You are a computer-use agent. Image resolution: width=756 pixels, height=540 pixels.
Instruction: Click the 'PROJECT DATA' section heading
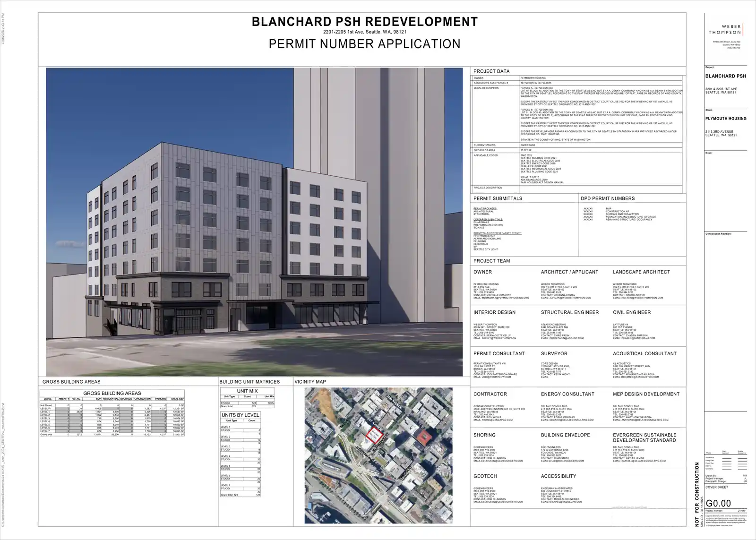click(x=491, y=71)
